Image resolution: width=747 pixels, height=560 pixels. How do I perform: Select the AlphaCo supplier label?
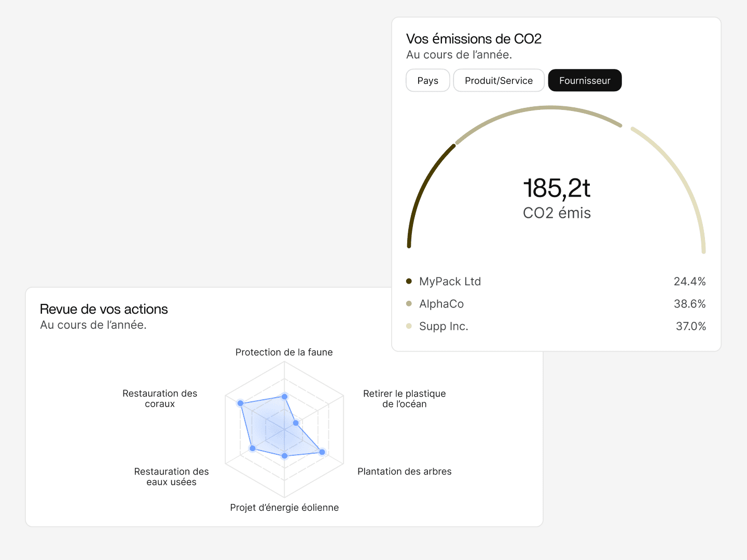tap(441, 304)
